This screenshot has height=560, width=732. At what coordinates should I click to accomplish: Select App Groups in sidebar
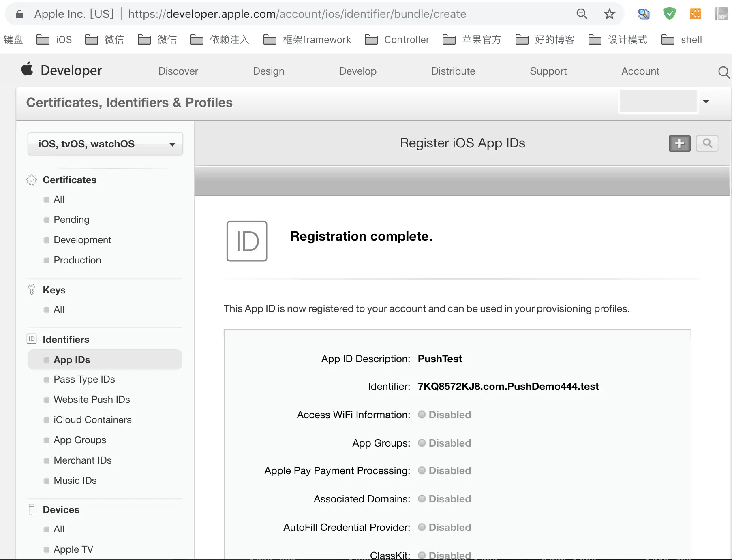tap(80, 440)
